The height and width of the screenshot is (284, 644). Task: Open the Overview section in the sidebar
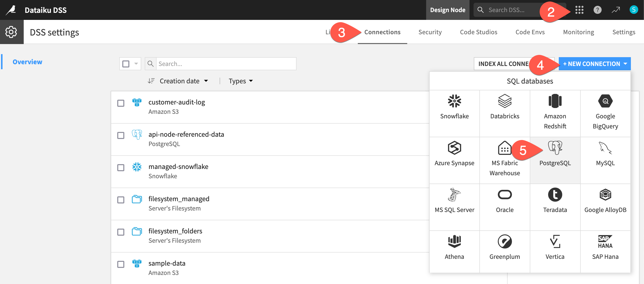click(27, 62)
